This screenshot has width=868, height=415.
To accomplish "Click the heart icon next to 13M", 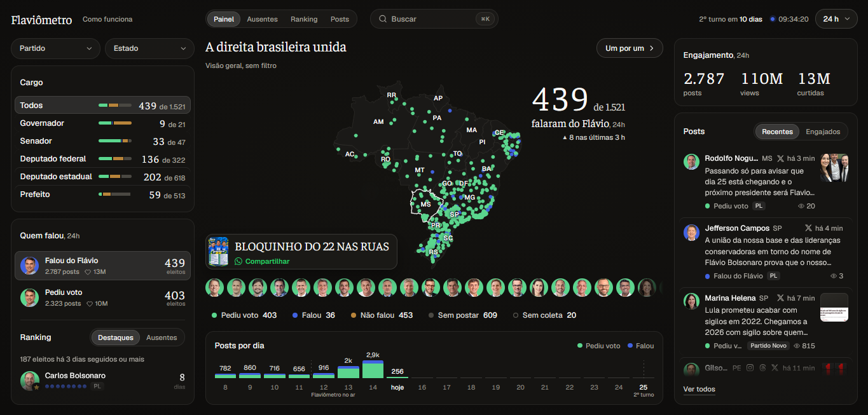I will (x=88, y=272).
